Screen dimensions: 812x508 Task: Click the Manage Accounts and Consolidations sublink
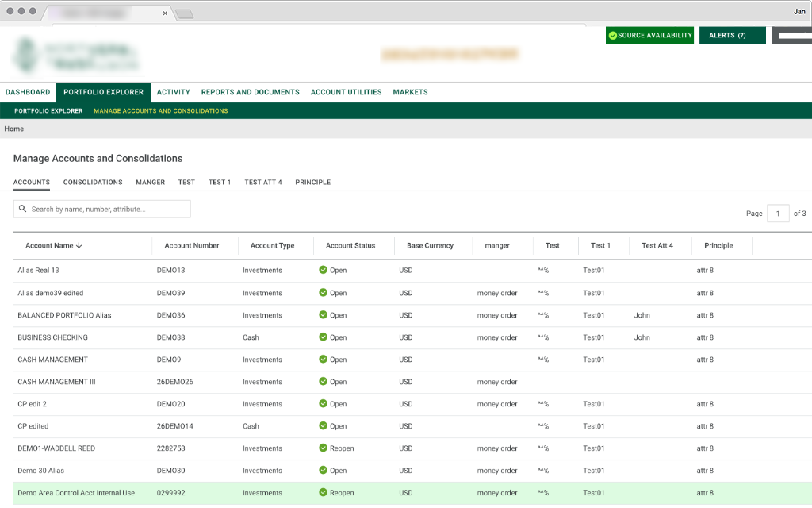tap(160, 111)
